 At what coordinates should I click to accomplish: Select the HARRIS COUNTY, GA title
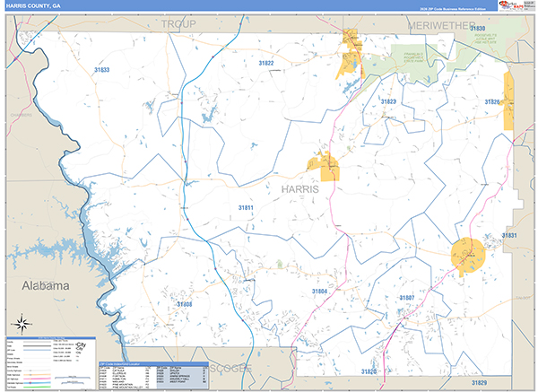click(x=33, y=6)
